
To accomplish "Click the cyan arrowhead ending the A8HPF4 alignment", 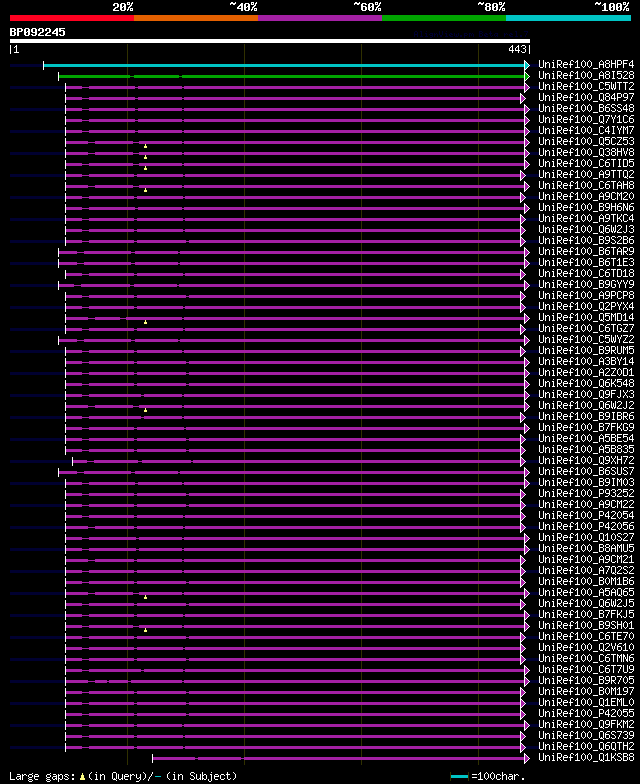I will pyautogui.click(x=527, y=66).
